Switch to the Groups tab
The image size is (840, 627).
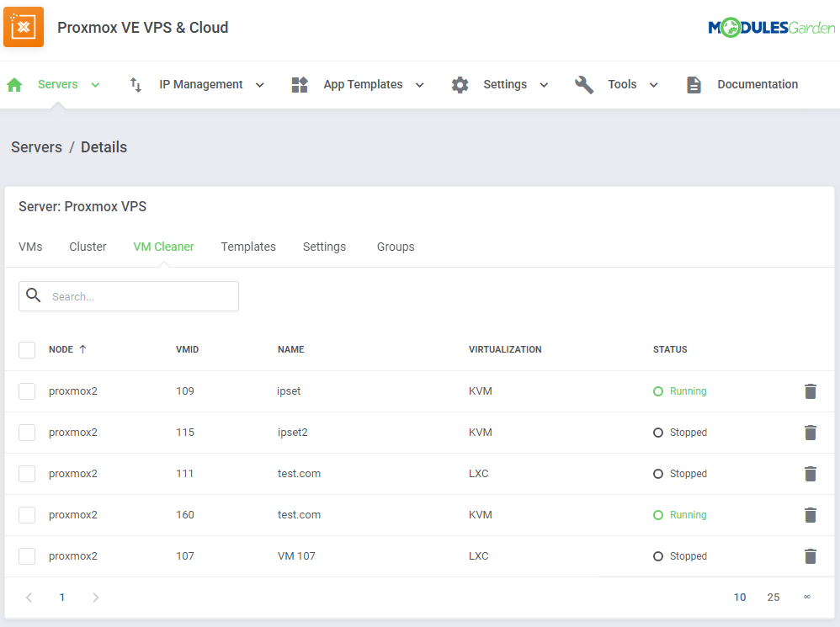(x=396, y=247)
